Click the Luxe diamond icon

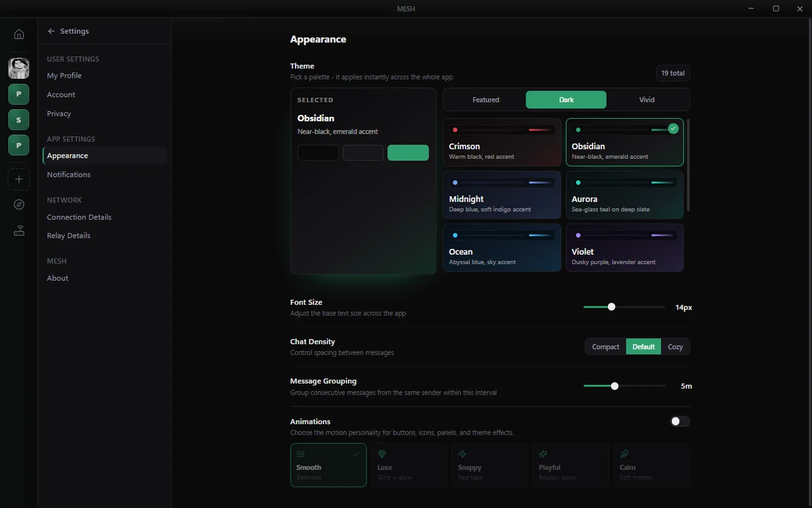pyautogui.click(x=382, y=454)
